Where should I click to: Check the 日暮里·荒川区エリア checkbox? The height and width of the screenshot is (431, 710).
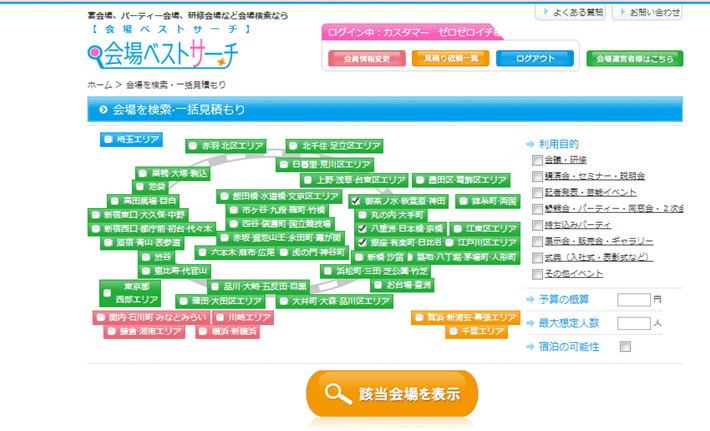[x=284, y=164]
